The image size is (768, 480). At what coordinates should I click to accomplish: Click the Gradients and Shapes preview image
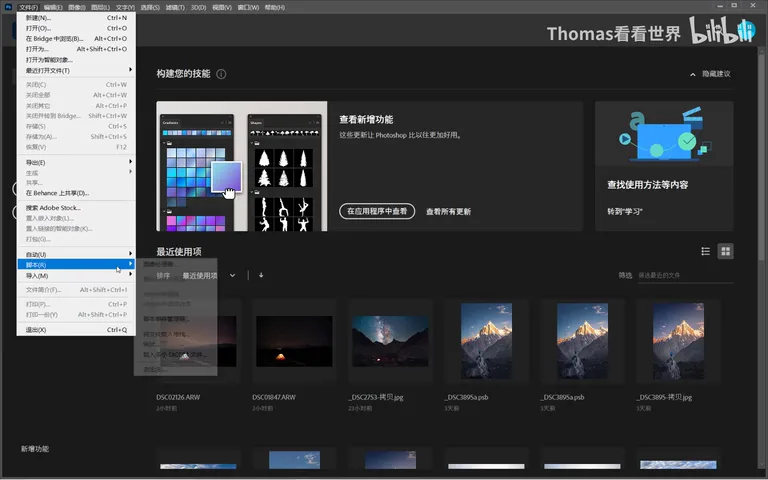[241, 166]
